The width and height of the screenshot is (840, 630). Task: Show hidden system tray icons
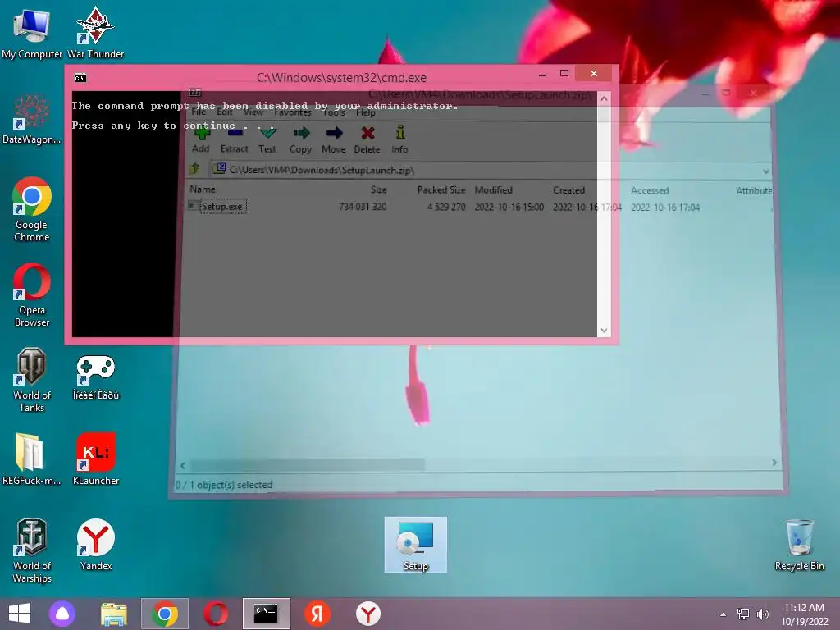tap(724, 614)
